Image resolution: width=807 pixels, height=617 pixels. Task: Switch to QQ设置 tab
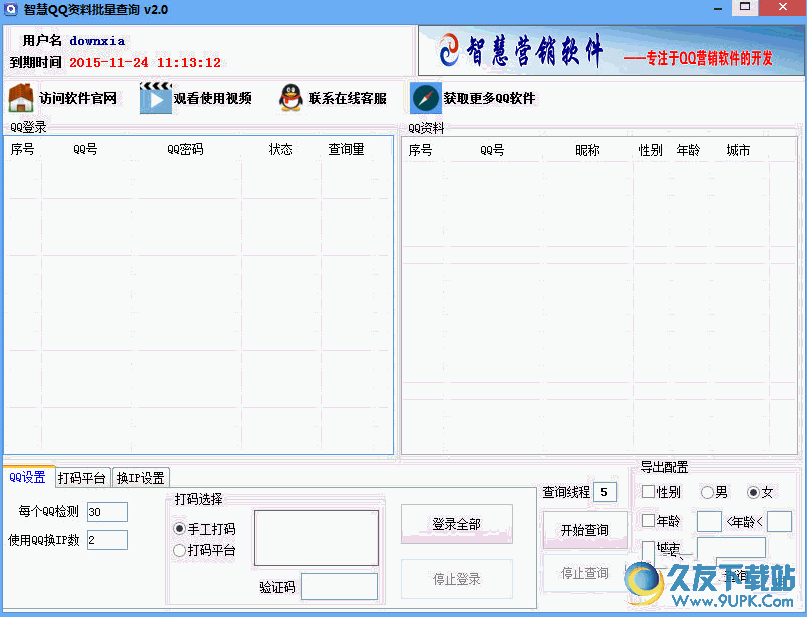point(28,478)
